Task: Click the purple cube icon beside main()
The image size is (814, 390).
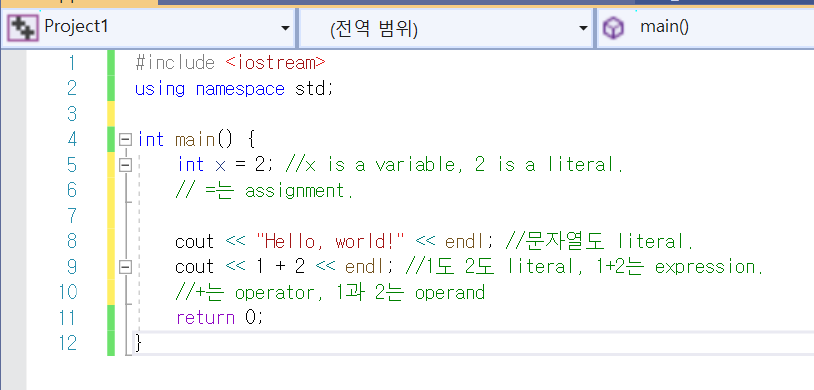Action: (613, 28)
